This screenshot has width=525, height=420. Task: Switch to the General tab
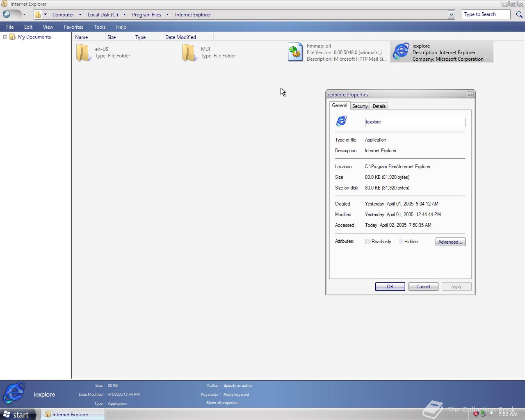340,105
